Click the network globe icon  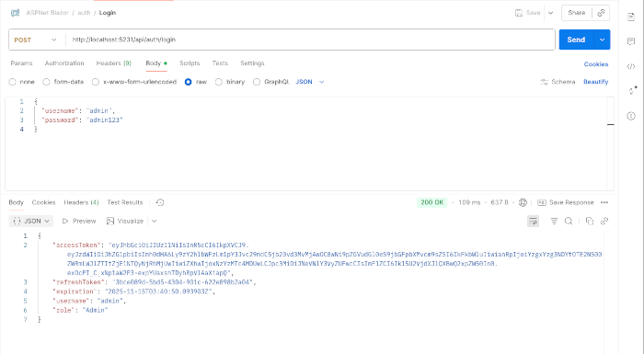point(523,202)
